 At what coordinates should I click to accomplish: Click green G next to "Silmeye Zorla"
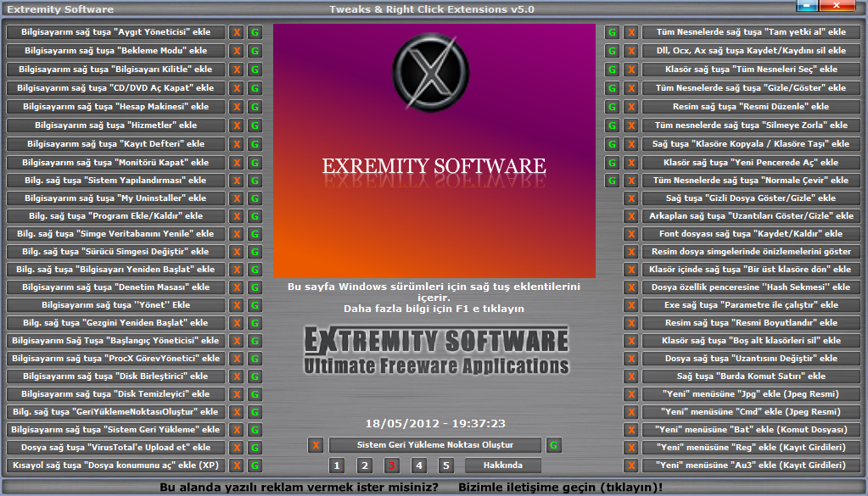612,125
